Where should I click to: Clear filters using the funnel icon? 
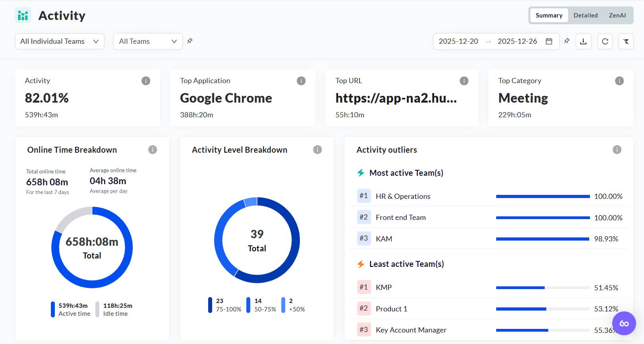(626, 41)
